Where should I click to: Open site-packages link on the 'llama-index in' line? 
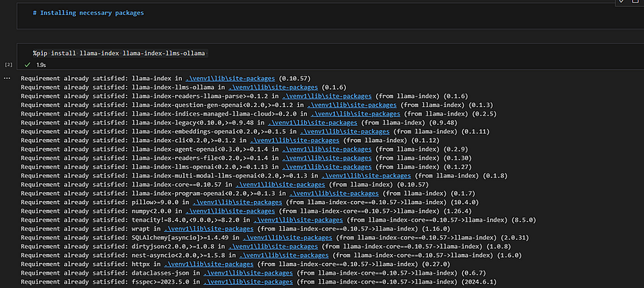[230, 79]
